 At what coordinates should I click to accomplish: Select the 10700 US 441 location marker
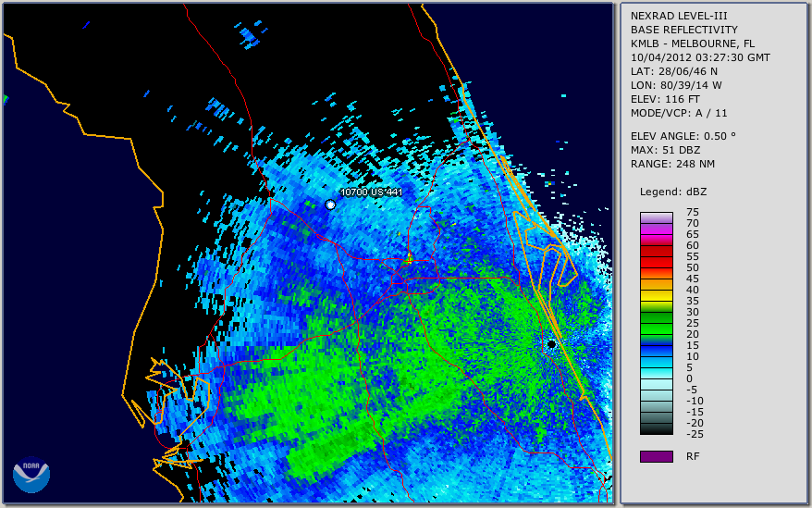tap(330, 204)
